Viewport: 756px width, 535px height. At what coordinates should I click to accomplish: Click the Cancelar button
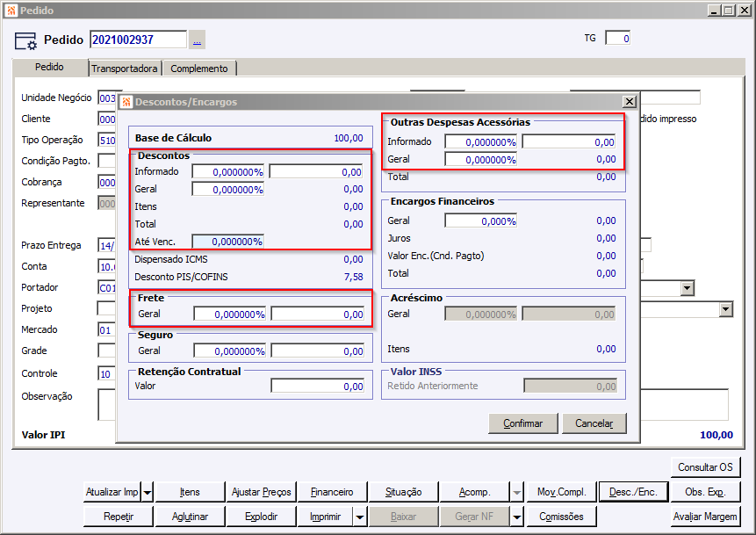(594, 423)
